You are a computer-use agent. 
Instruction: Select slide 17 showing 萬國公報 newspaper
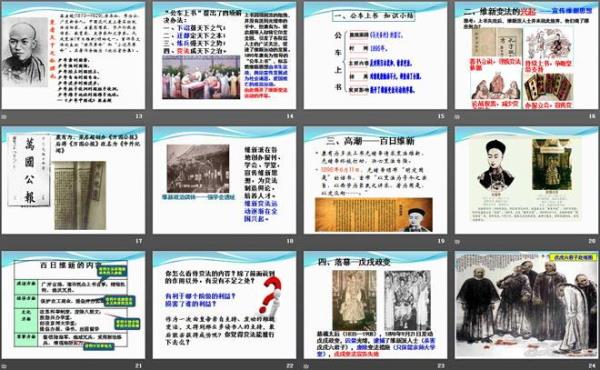pyautogui.click(x=73, y=180)
